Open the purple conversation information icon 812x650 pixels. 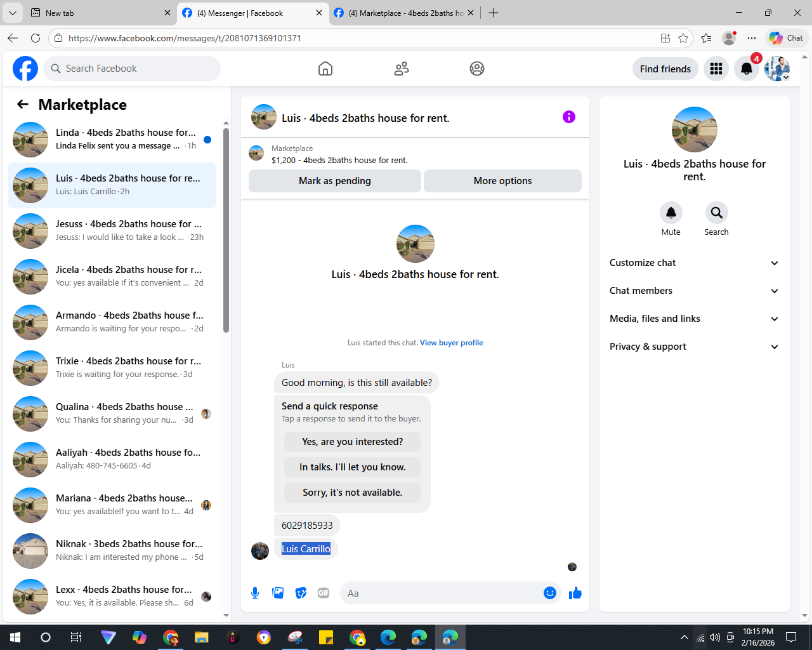point(569,117)
